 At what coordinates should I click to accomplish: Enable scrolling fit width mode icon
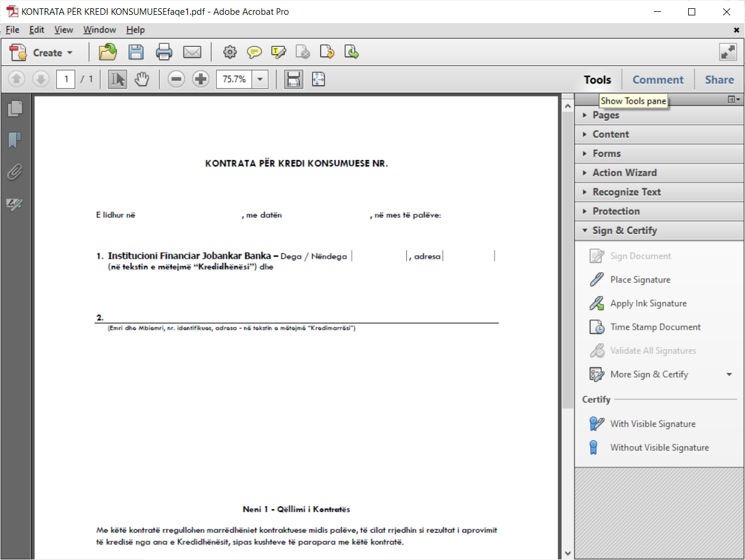(x=293, y=79)
